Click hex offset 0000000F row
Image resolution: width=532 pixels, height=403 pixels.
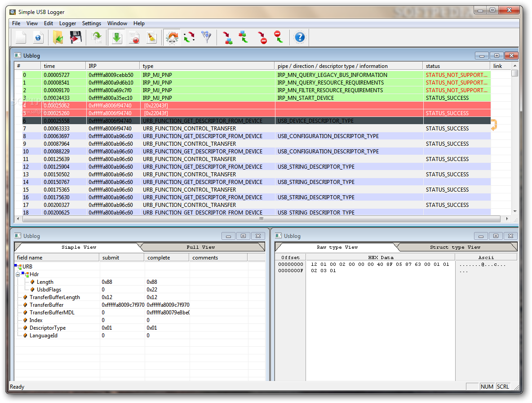tap(290, 271)
